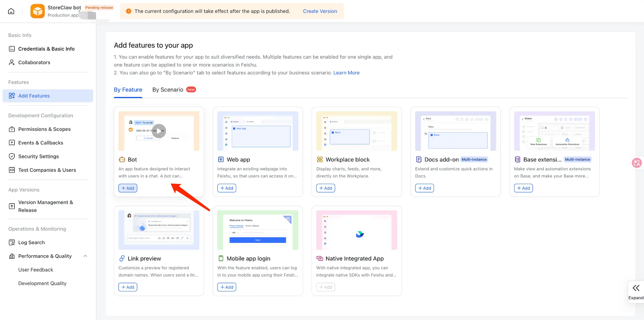Image resolution: width=644 pixels, height=320 pixels.
Task: Click the Multi-instance tag on Docs add-on
Action: coord(474,160)
